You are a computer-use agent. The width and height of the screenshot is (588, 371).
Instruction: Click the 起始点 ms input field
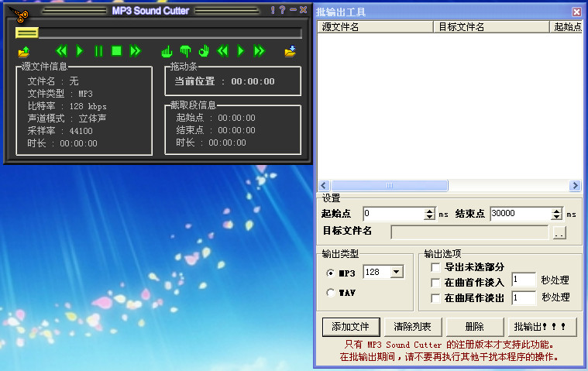tap(394, 214)
